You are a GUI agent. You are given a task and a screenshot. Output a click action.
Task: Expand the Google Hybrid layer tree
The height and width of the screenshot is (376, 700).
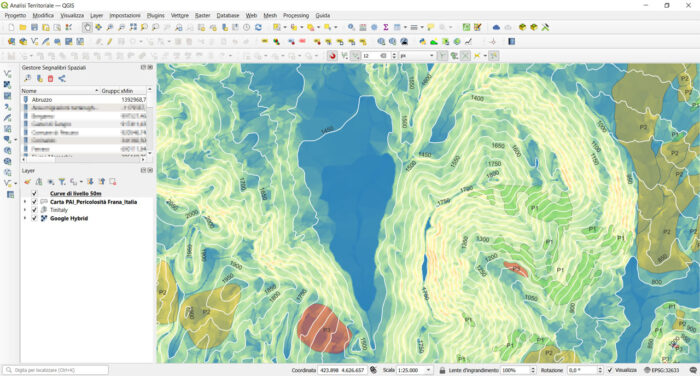pos(25,218)
